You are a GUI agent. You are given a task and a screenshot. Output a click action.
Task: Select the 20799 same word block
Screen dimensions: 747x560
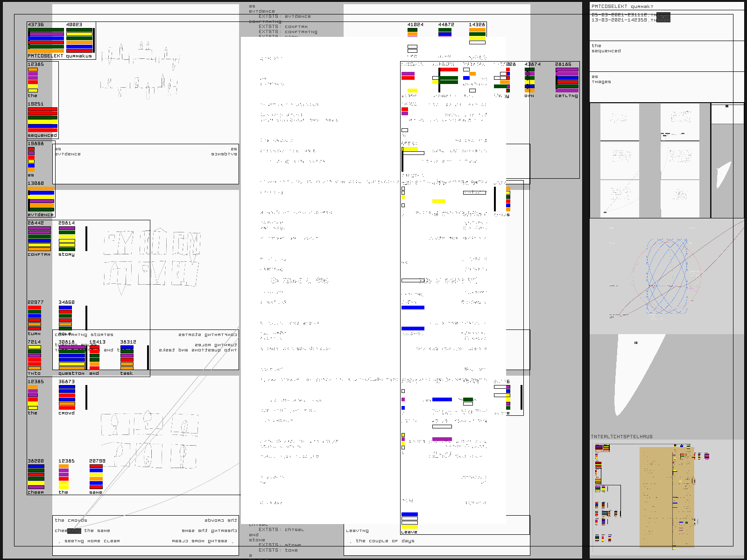96,476
